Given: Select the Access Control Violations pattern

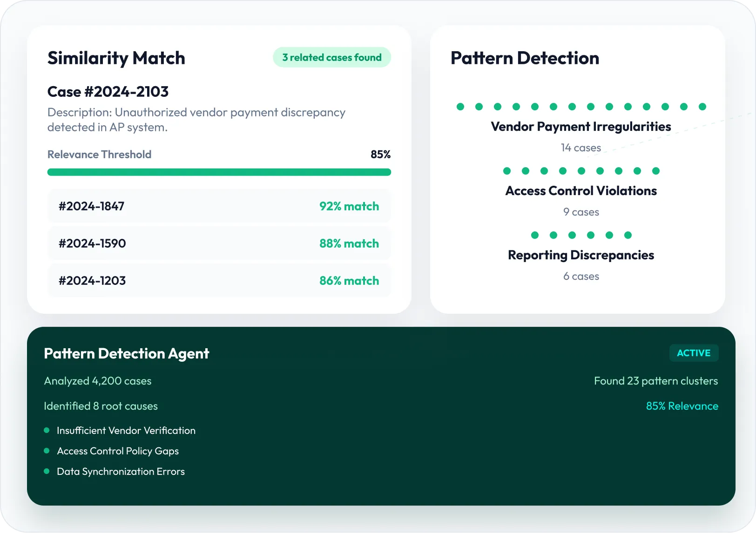Looking at the screenshot, I should tap(581, 191).
